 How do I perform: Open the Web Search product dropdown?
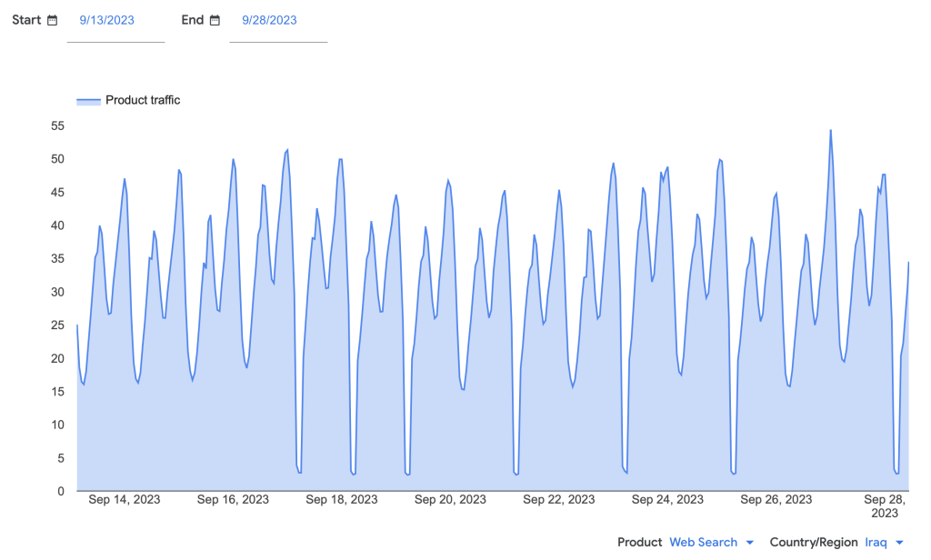(x=703, y=542)
